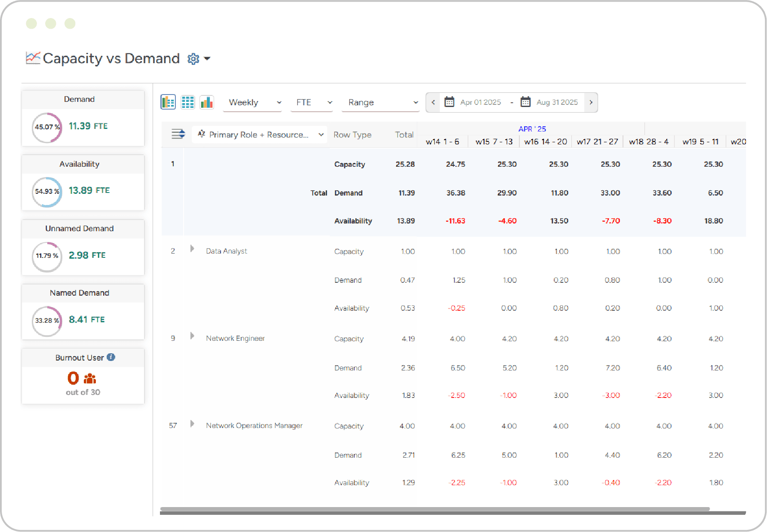This screenshot has width=767, height=532.
Task: Click the Total row label
Action: tap(319, 193)
